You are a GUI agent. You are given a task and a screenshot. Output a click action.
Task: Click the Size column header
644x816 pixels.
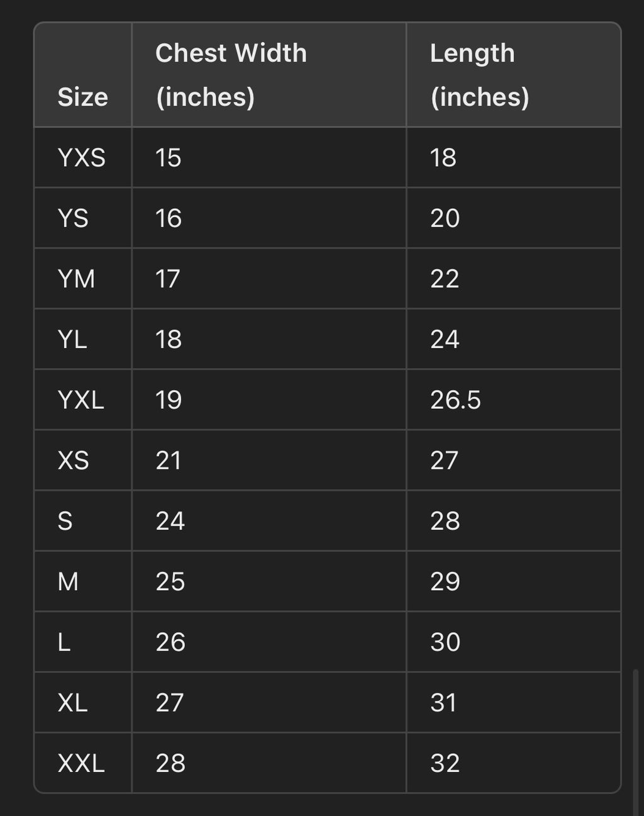pos(82,97)
